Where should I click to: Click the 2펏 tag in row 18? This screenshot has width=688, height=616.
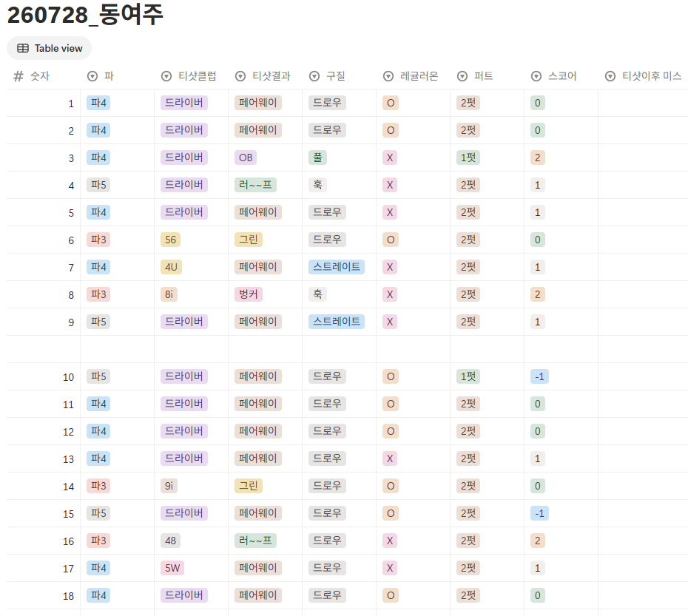pyautogui.click(x=468, y=595)
